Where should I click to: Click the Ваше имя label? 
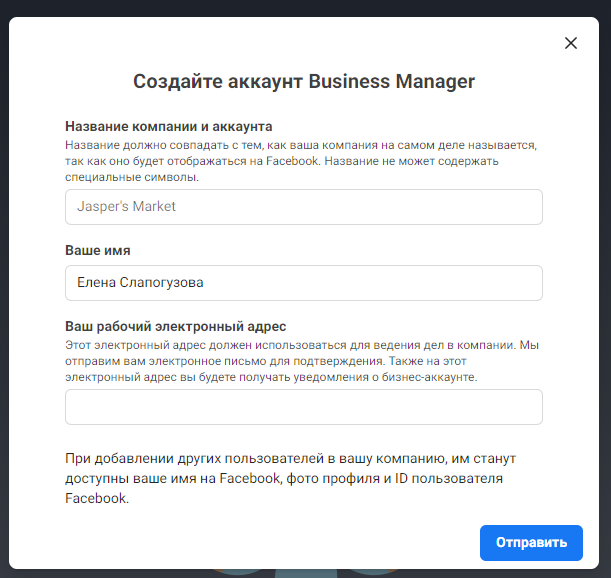pos(98,250)
